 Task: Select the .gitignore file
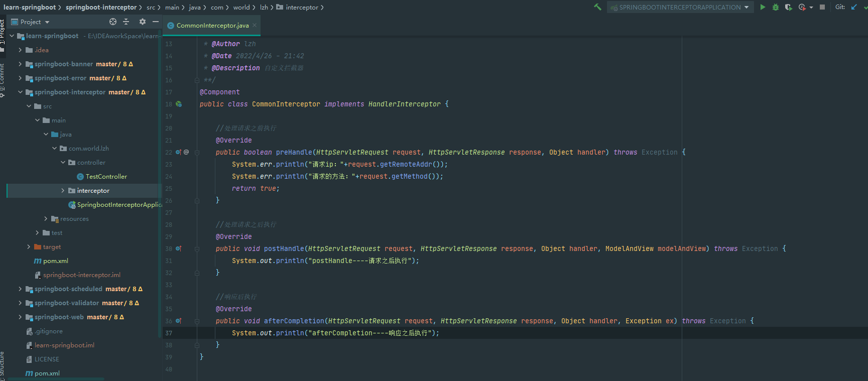point(44,331)
